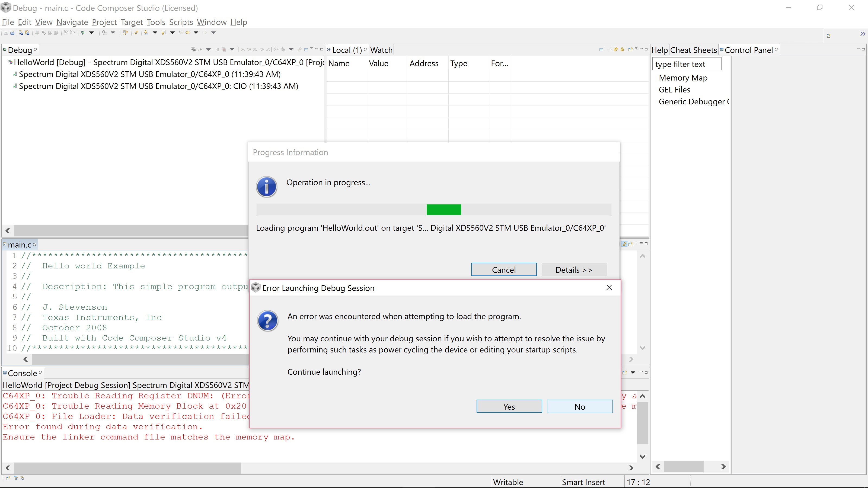868x488 pixels.
Task: Click the Previous Annotation yellow up-arrow icon
Action: click(x=163, y=33)
